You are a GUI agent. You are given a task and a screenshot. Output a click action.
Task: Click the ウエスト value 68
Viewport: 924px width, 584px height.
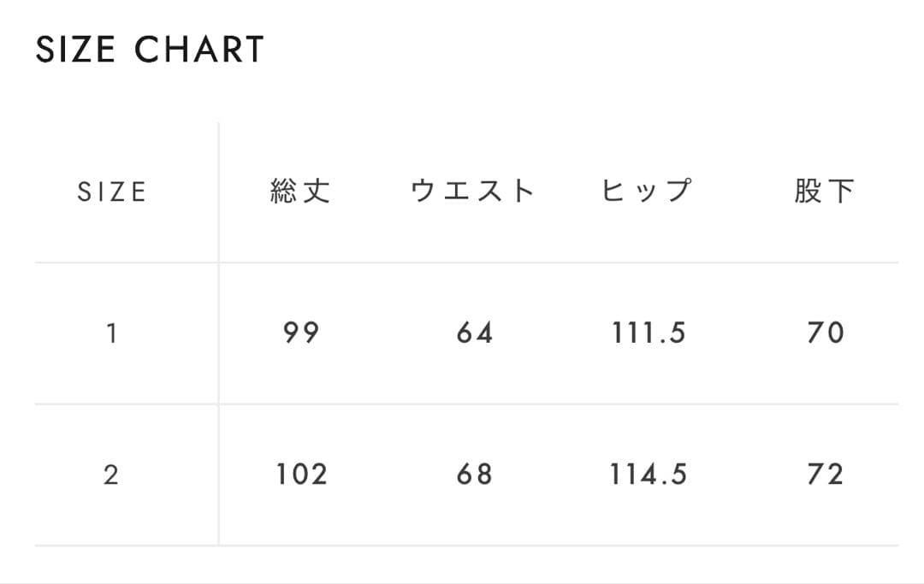click(x=474, y=475)
